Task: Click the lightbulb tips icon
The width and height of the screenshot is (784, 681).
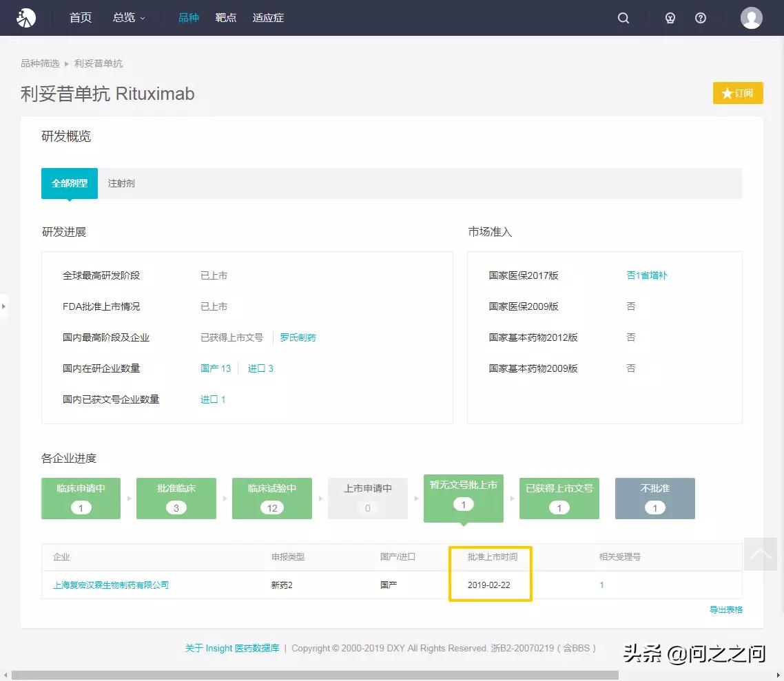Action: coord(670,19)
